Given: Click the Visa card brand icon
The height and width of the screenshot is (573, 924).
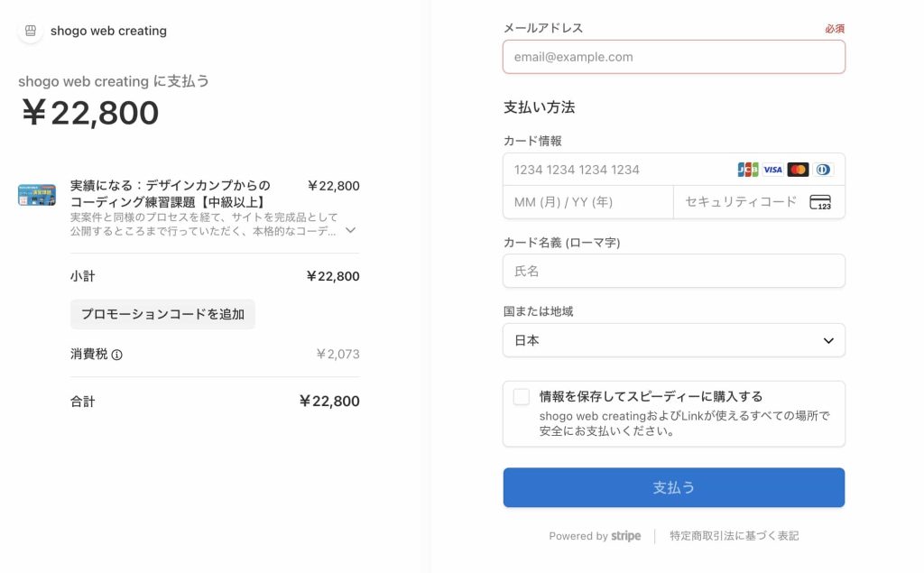Looking at the screenshot, I should (772, 170).
